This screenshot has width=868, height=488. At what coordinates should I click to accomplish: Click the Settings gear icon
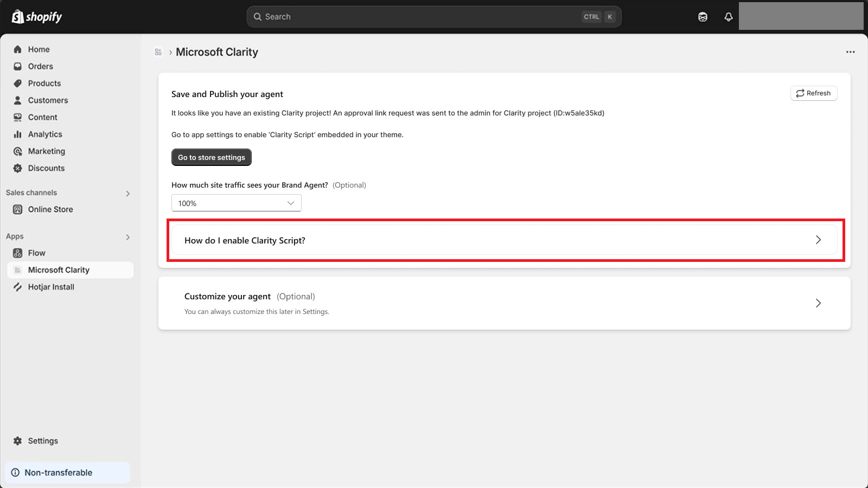17,441
